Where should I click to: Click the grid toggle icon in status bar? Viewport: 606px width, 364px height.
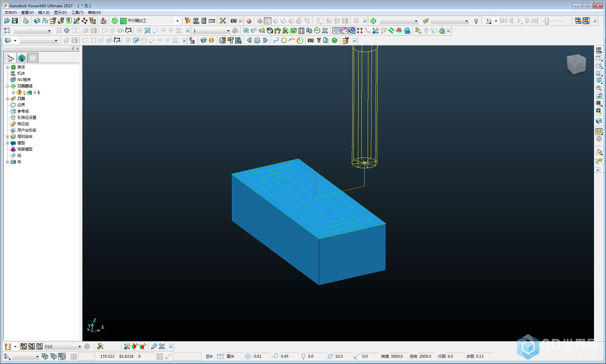pyautogui.click(x=74, y=356)
